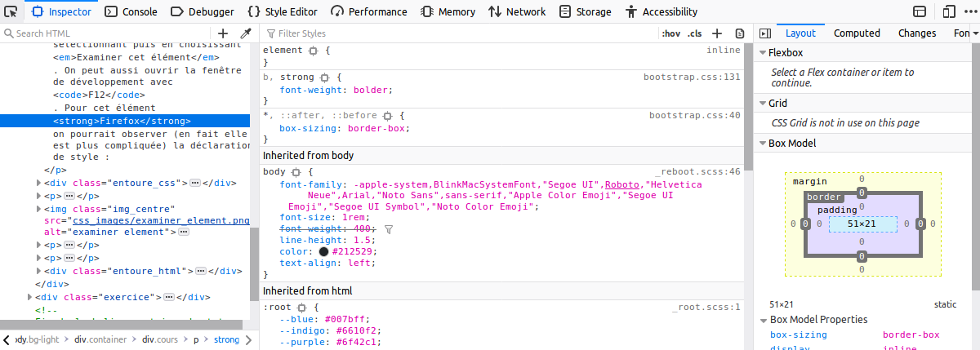Select the Changes sidebar tab
The image size is (980, 350).
point(916,33)
